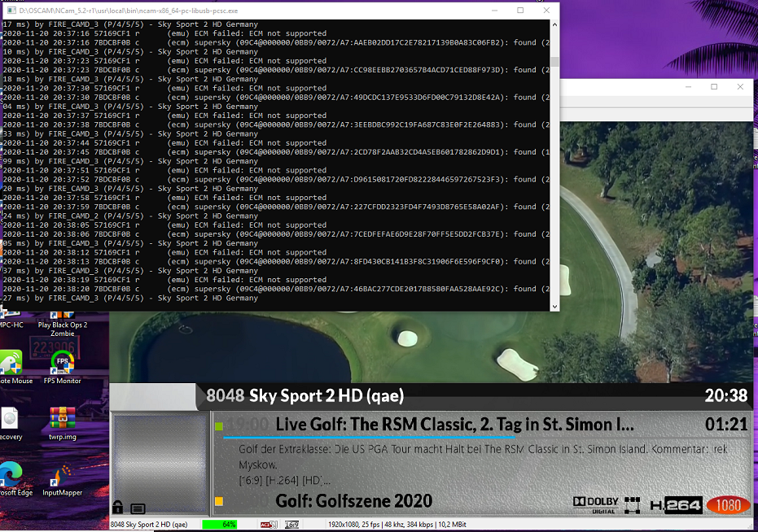
Task: Click the lock (encrypted) icon in the info banner
Action: (117, 507)
